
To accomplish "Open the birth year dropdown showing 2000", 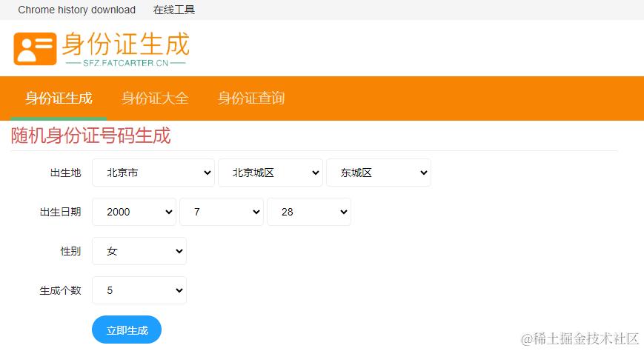I will (x=134, y=212).
